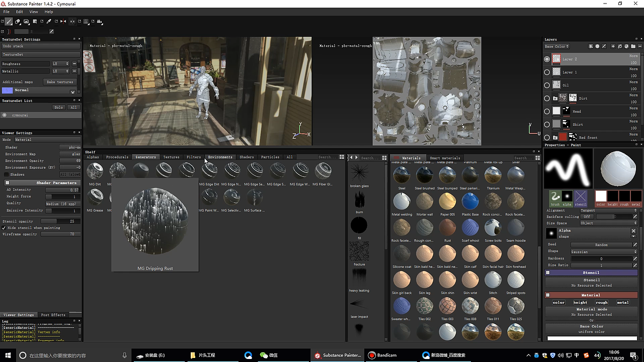Open the Shape Gaussian dropdown
Viewport: 644px width, 362px height.
pos(603,251)
